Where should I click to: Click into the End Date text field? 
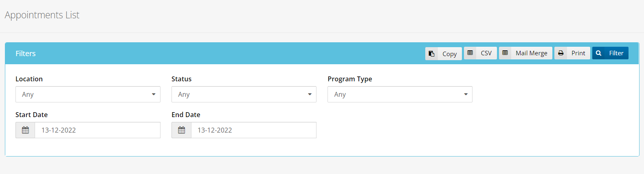[x=253, y=130]
